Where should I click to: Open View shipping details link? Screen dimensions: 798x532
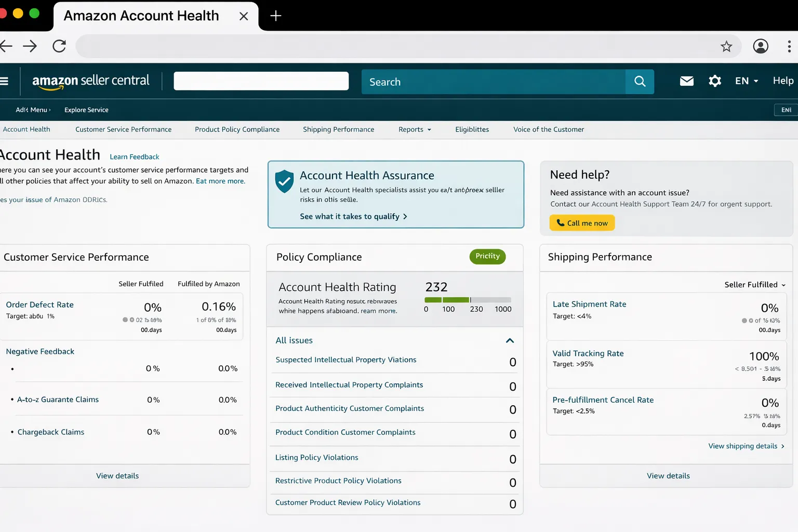point(746,446)
